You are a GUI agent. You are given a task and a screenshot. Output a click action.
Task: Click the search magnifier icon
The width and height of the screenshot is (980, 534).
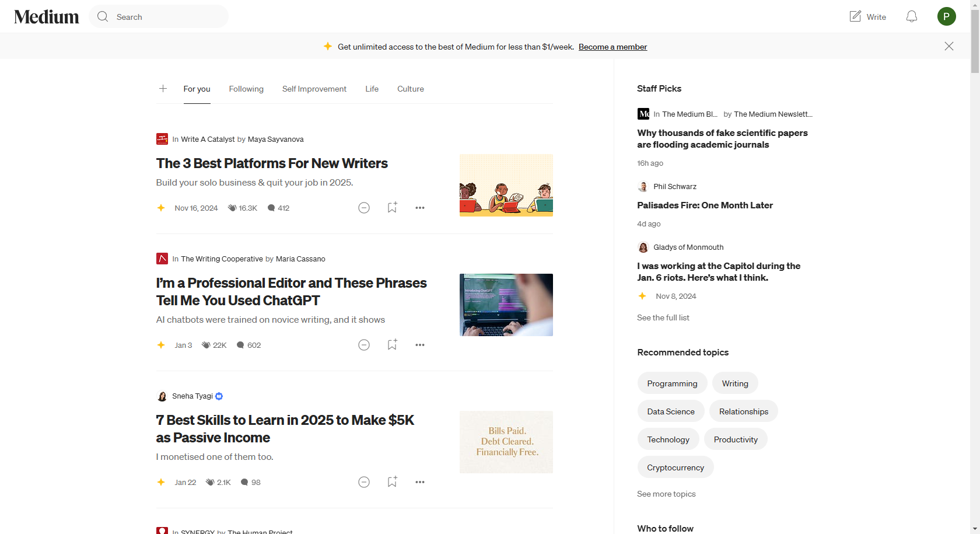(x=103, y=16)
